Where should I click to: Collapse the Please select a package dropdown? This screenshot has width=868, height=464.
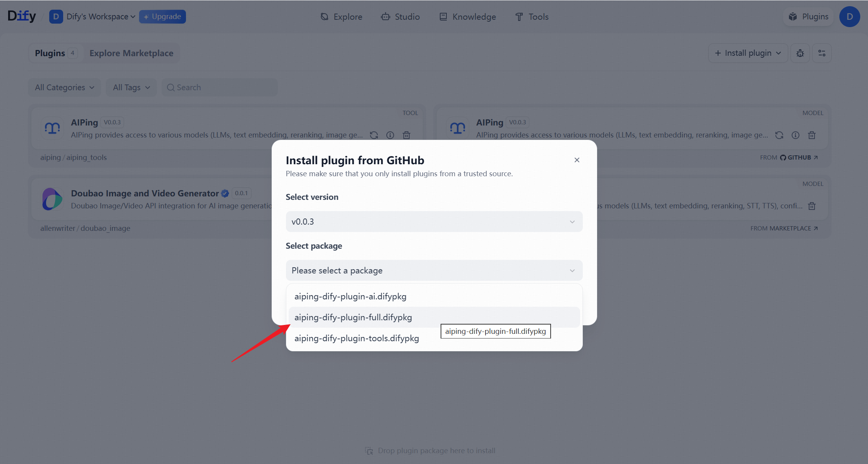click(434, 270)
